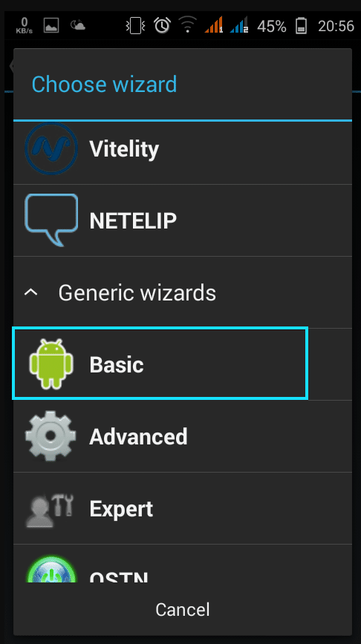361x644 pixels.
Task: Tap the Expert tools icon
Action: pyautogui.click(x=50, y=508)
